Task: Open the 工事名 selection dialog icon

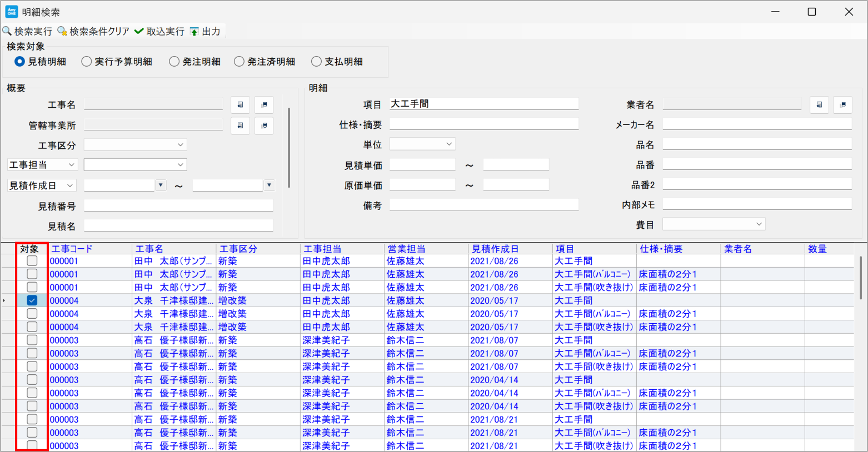Action: tap(240, 105)
